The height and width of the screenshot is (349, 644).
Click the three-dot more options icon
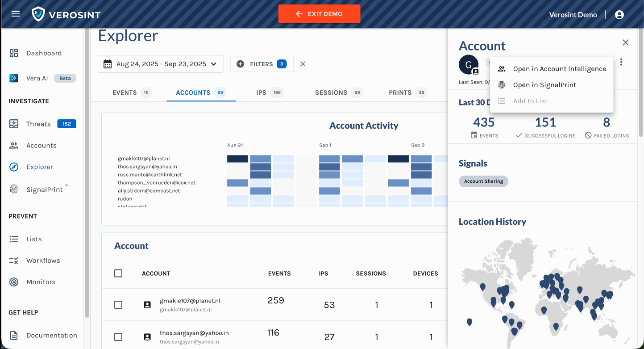[x=621, y=62]
